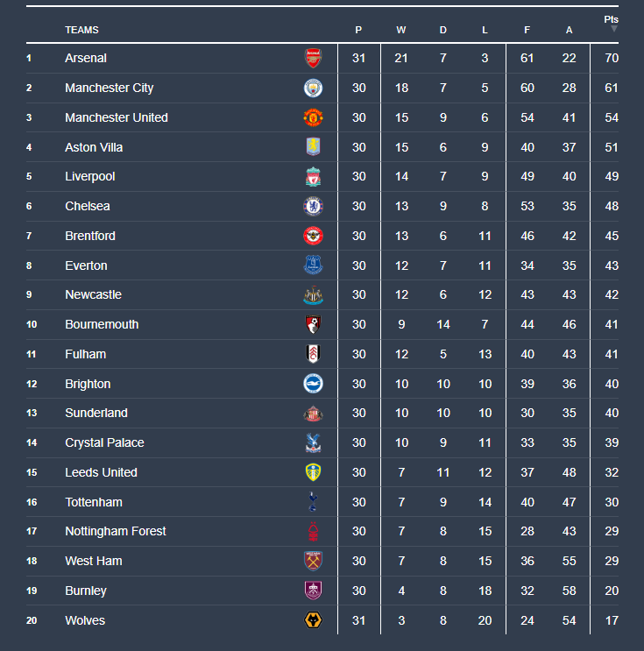This screenshot has width=644, height=651.
Task: Click the Manchester City crest icon
Action: 313,88
